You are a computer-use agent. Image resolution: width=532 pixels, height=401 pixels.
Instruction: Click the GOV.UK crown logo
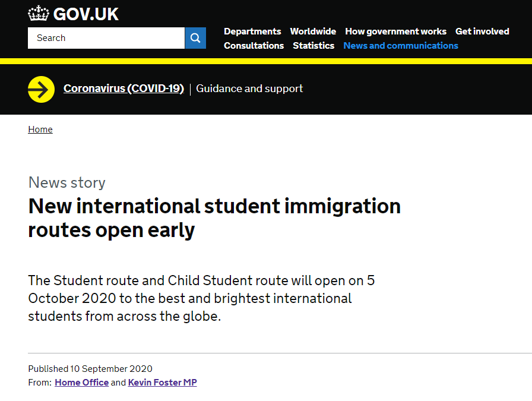(x=39, y=14)
